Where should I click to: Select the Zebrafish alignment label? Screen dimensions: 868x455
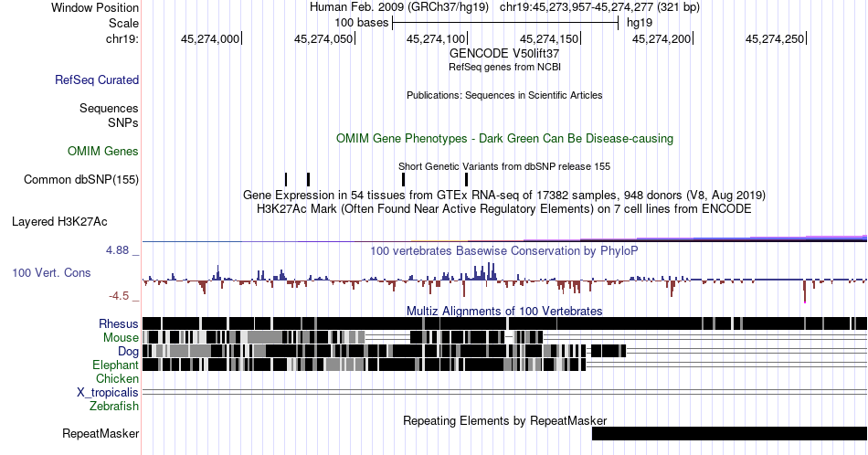point(114,406)
